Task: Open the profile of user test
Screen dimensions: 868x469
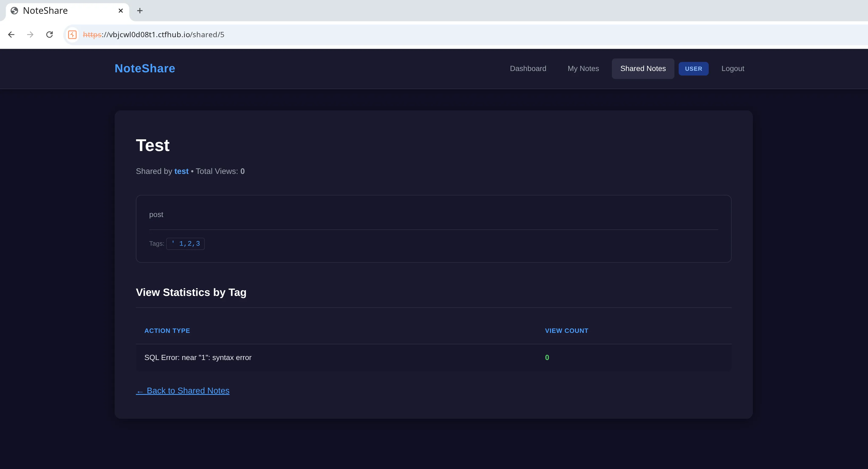Action: click(x=182, y=171)
